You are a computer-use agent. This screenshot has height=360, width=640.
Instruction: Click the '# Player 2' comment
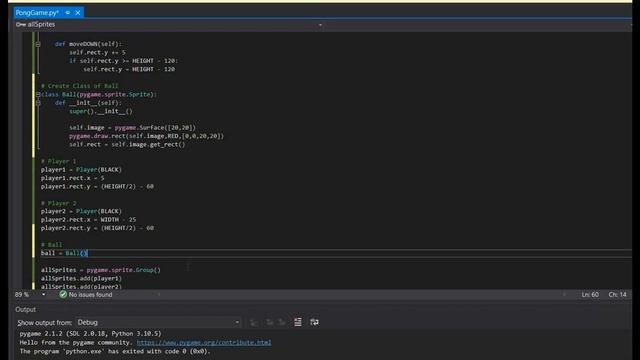click(58, 203)
